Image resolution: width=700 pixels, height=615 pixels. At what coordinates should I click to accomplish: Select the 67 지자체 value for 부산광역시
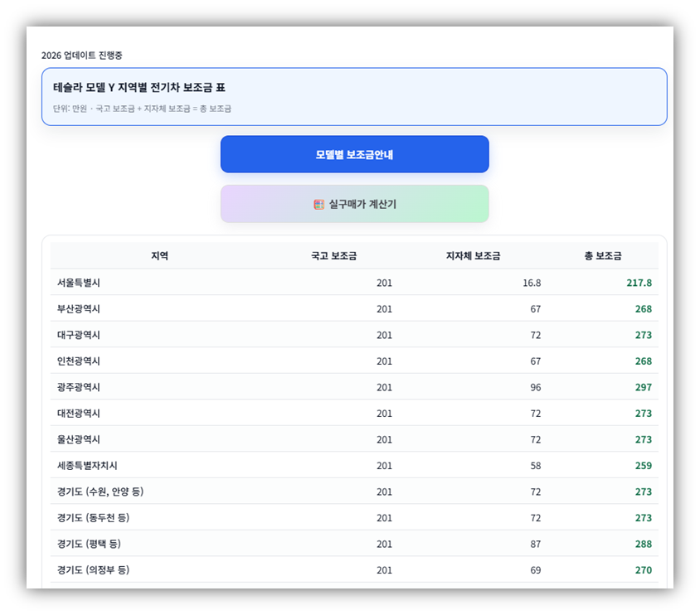click(536, 309)
